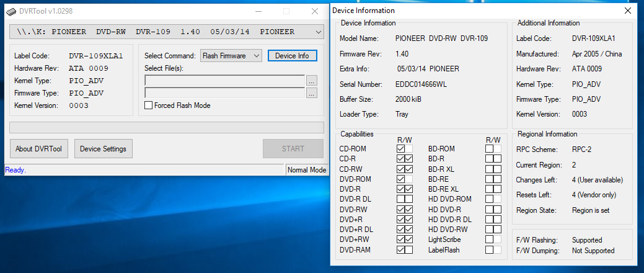The width and height of the screenshot is (644, 273).
Task: Open About DVRTool
Action: click(x=38, y=149)
